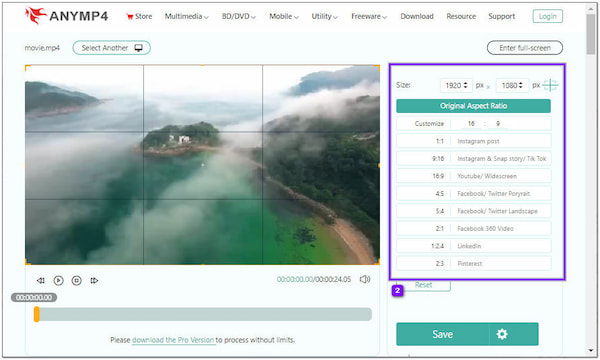Click the timestamp 00:00:00.00/00:00:24.05
The image size is (600, 360).
[314, 279]
